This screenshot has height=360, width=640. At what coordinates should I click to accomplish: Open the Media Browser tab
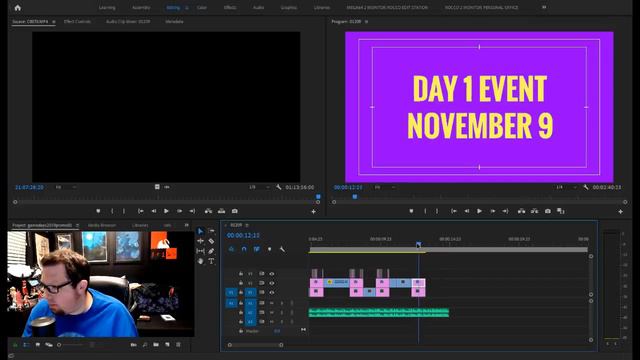coord(102,225)
